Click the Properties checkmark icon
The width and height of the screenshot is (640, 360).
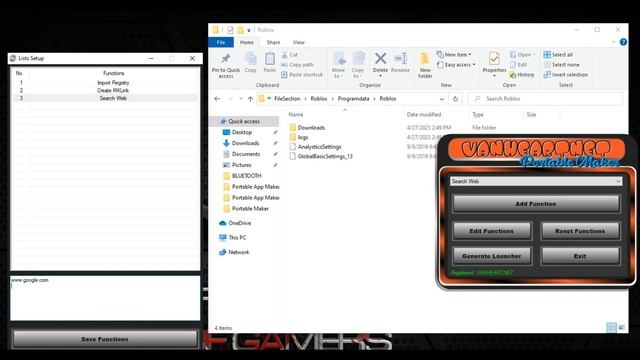point(494,59)
